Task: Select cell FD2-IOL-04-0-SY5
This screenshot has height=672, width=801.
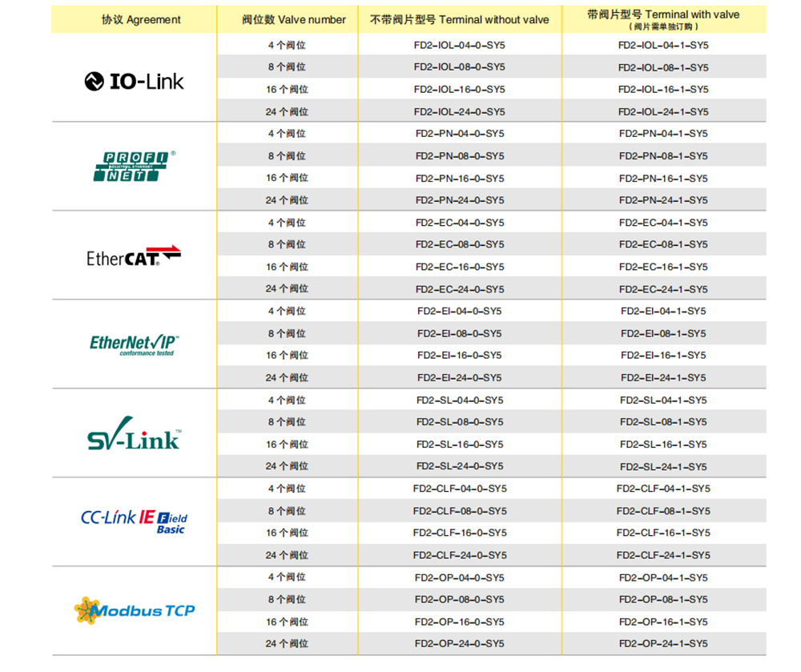Action: (459, 46)
